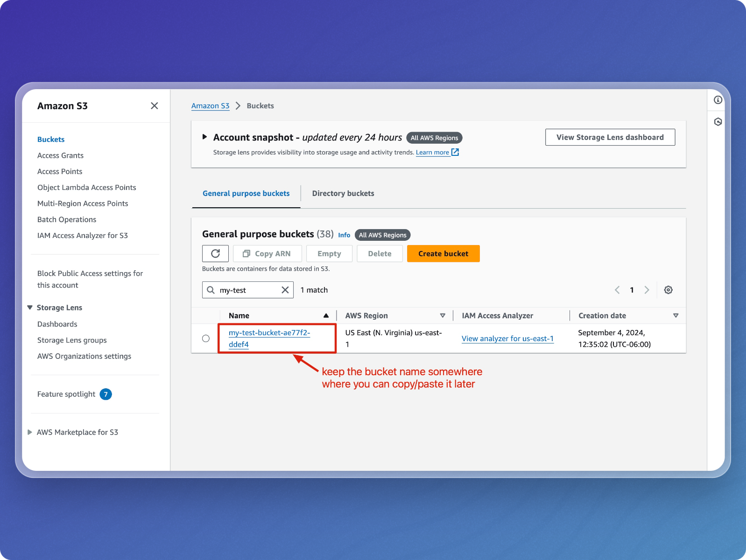This screenshot has width=746, height=560.
Task: Open the Learn more external link
Action: 437,152
